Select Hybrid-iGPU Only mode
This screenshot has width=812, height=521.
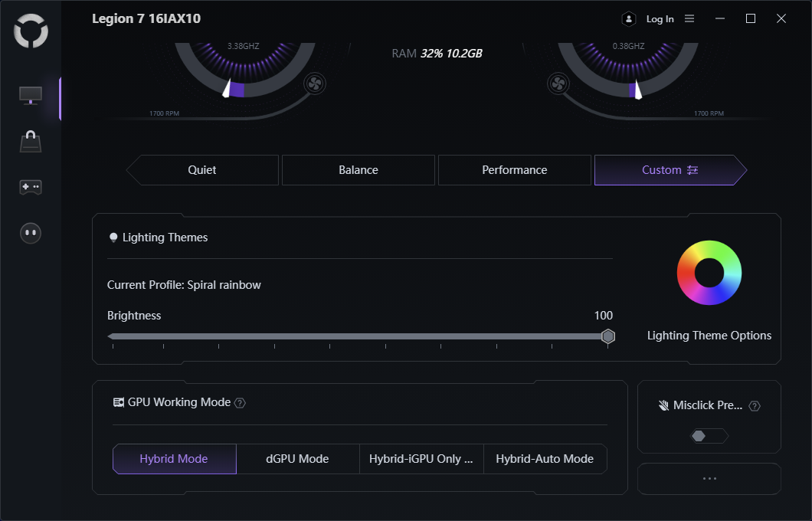tap(421, 459)
